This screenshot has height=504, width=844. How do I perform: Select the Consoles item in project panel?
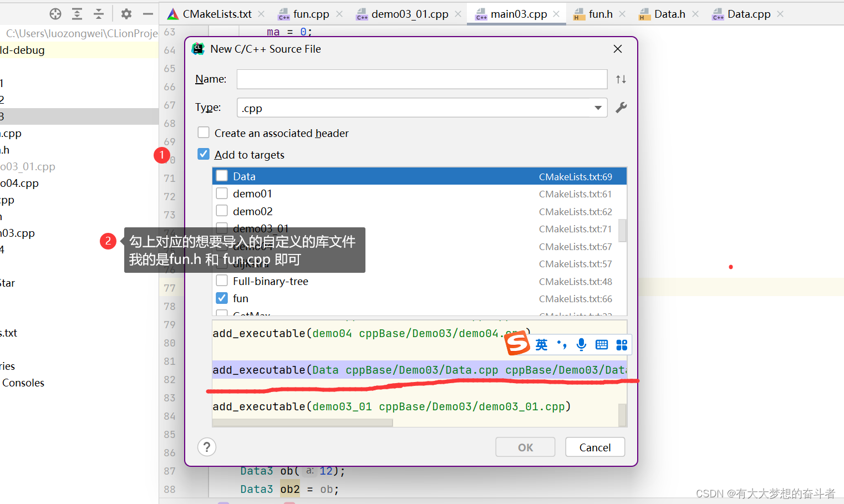coord(23,383)
